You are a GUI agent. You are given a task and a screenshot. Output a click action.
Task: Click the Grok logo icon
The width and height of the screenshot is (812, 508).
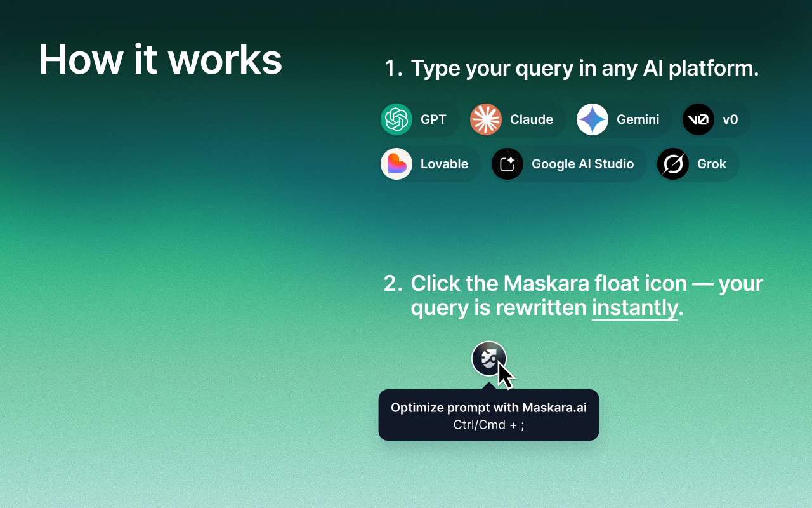pos(673,164)
